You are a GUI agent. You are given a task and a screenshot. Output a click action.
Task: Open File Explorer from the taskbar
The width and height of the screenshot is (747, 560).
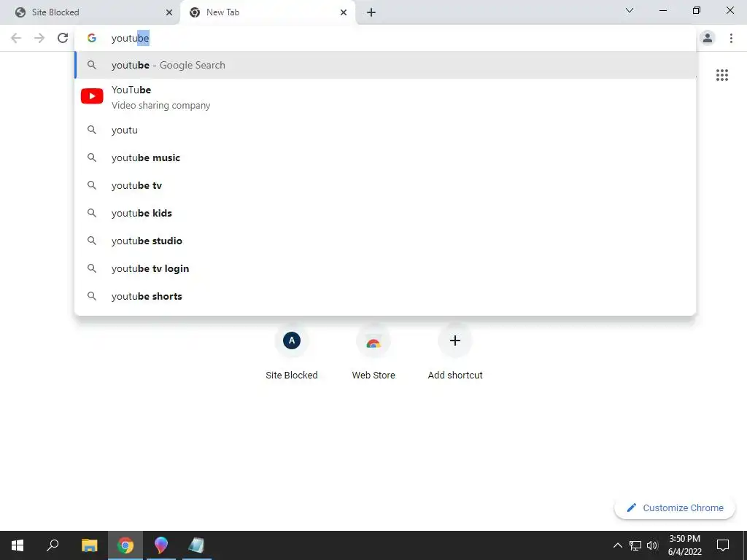coord(89,545)
